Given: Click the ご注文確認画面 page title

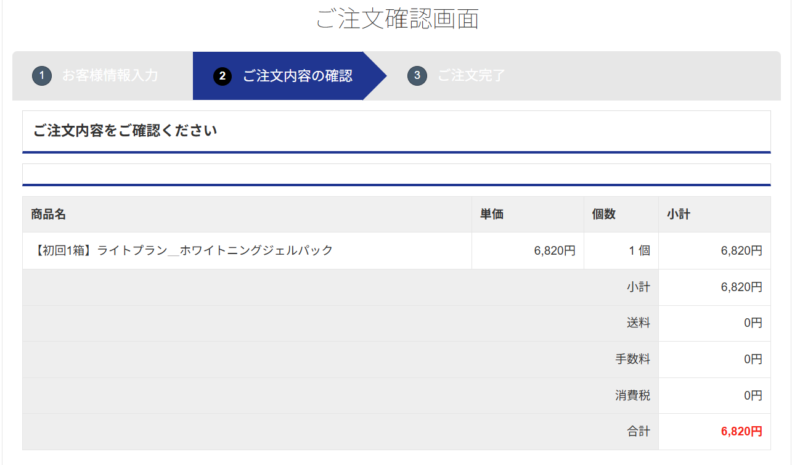Looking at the screenshot, I should click(397, 19).
